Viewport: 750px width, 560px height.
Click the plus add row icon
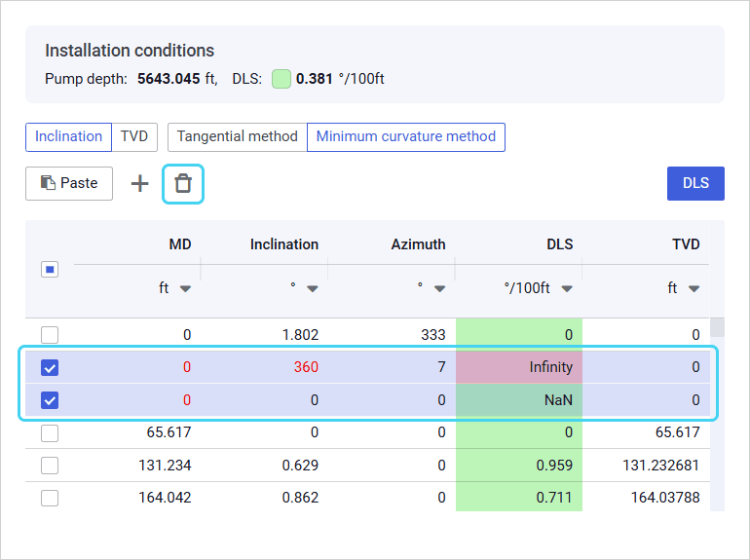tap(140, 183)
